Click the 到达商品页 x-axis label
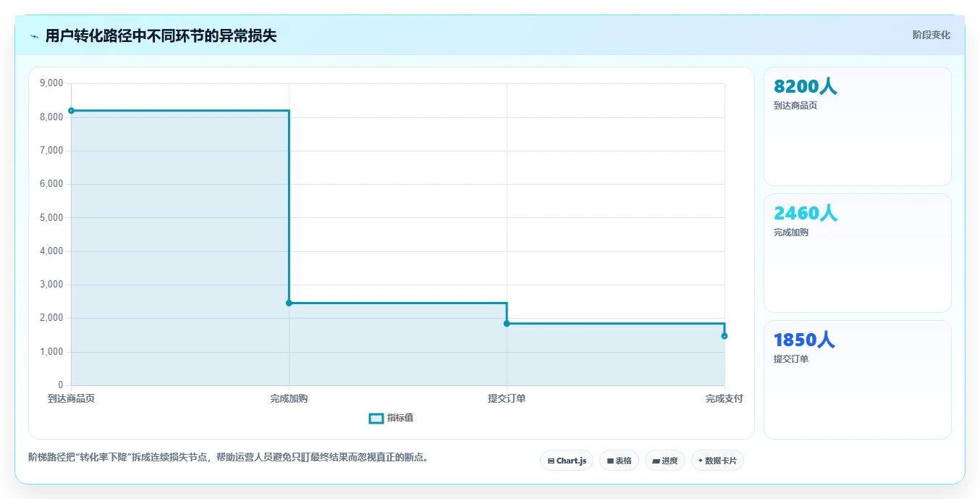The width and height of the screenshot is (980, 499). (71, 398)
